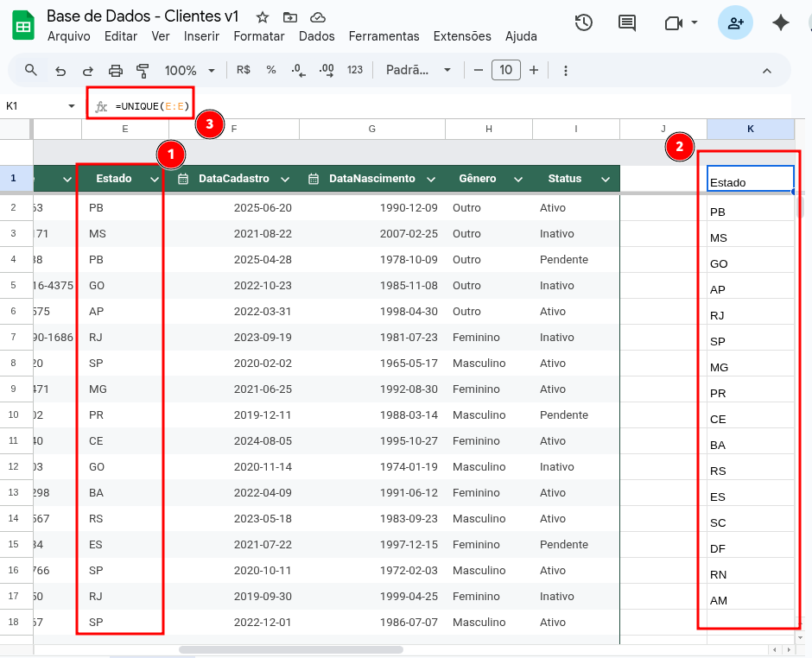Open the Status column filter dropdown

(x=606, y=180)
